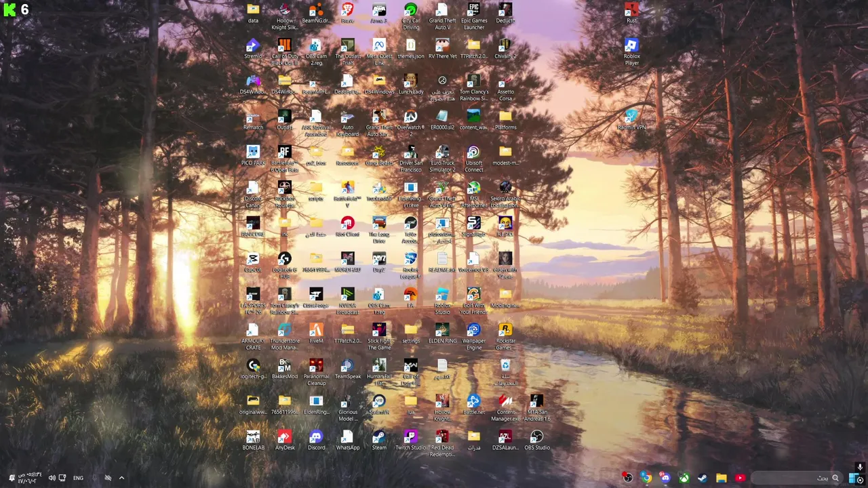This screenshot has width=868, height=488.
Task: Select the Meta Quest Link shortcut
Action: point(379,52)
